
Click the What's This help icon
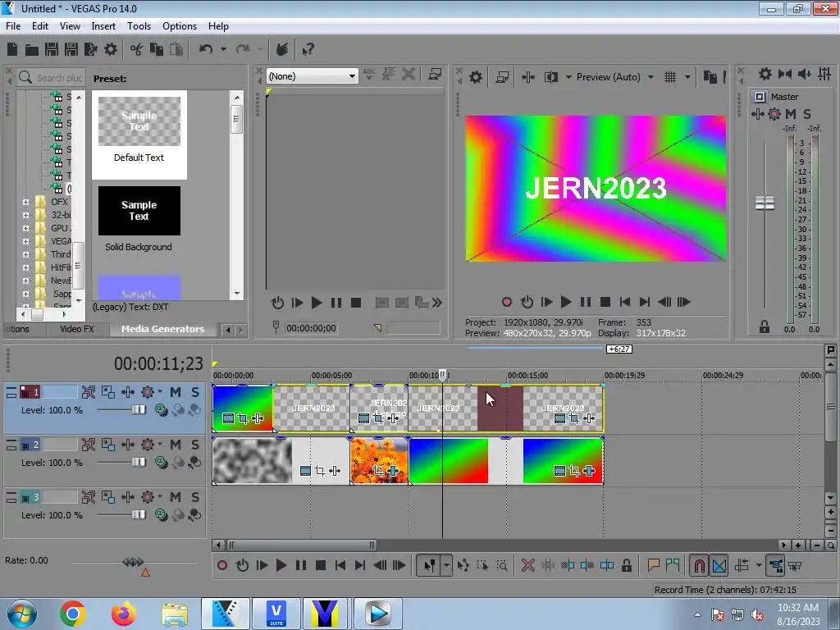tap(308, 49)
